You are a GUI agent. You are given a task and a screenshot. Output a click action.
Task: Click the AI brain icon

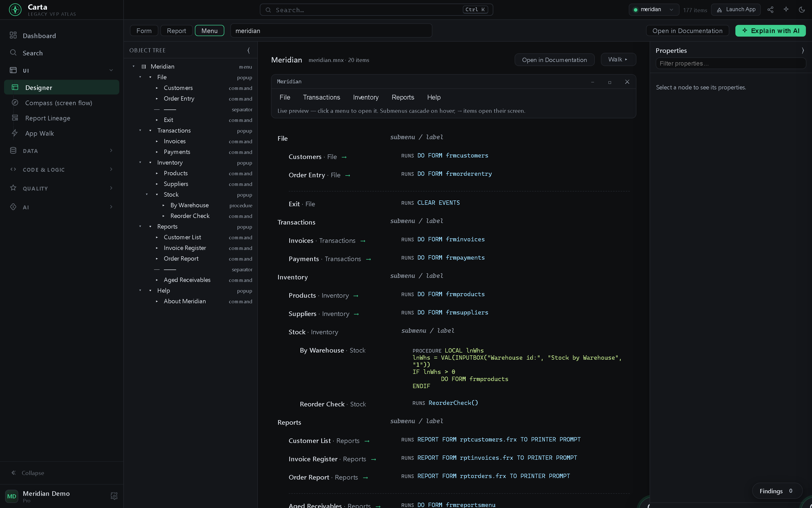13,207
